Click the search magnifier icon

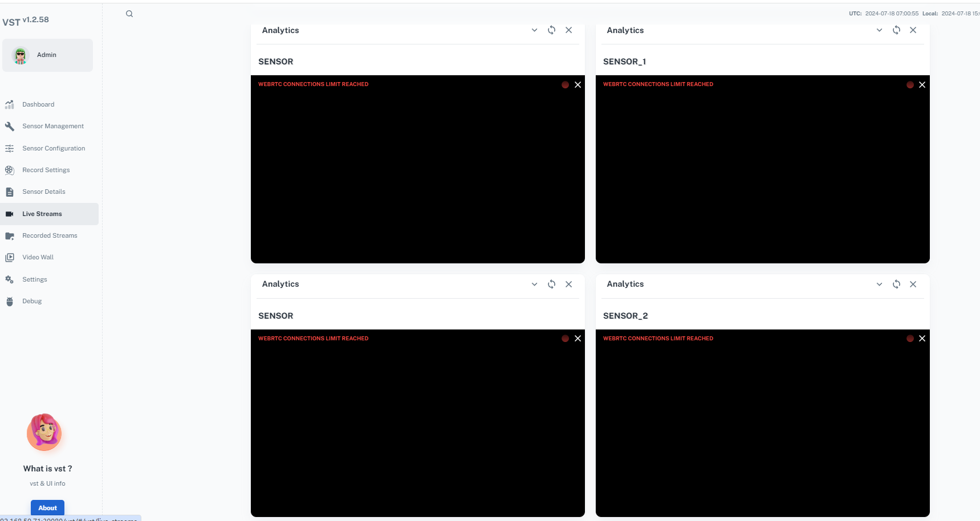(129, 13)
